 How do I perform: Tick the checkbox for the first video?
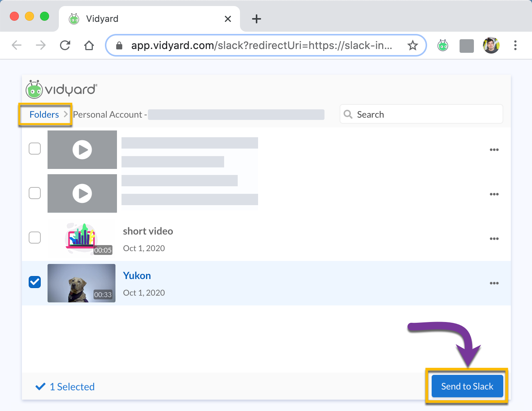coord(35,149)
